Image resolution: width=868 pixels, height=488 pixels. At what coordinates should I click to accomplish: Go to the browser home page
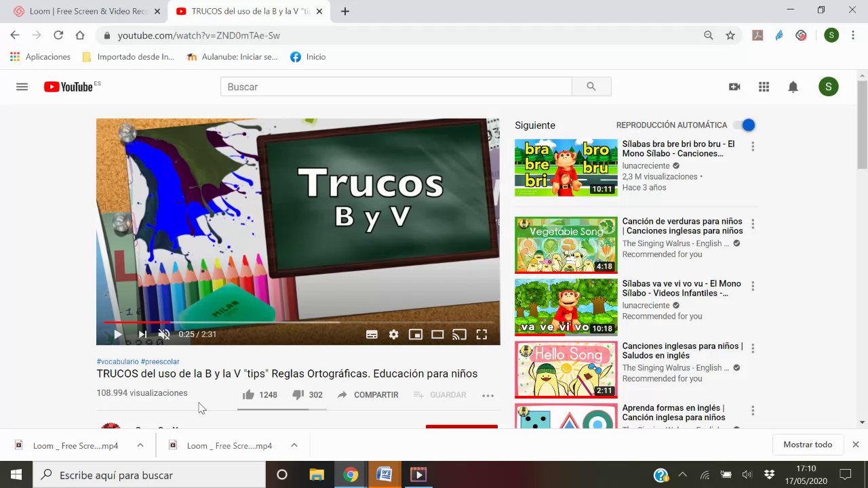click(x=80, y=35)
